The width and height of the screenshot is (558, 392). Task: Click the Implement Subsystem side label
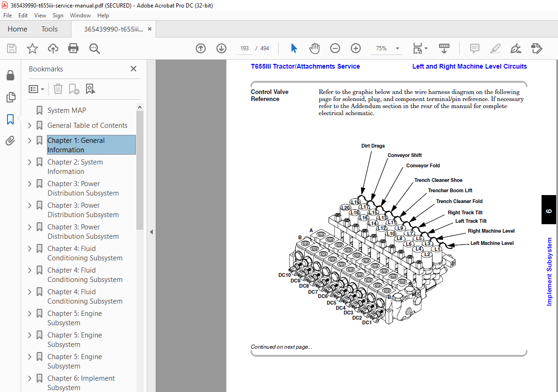coord(549,272)
